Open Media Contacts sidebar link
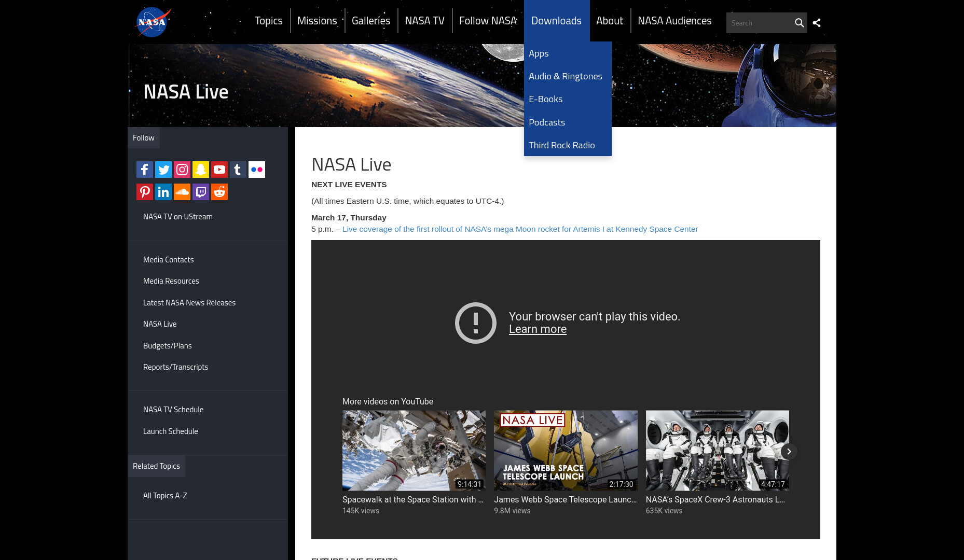The width and height of the screenshot is (964, 560). pos(169,260)
